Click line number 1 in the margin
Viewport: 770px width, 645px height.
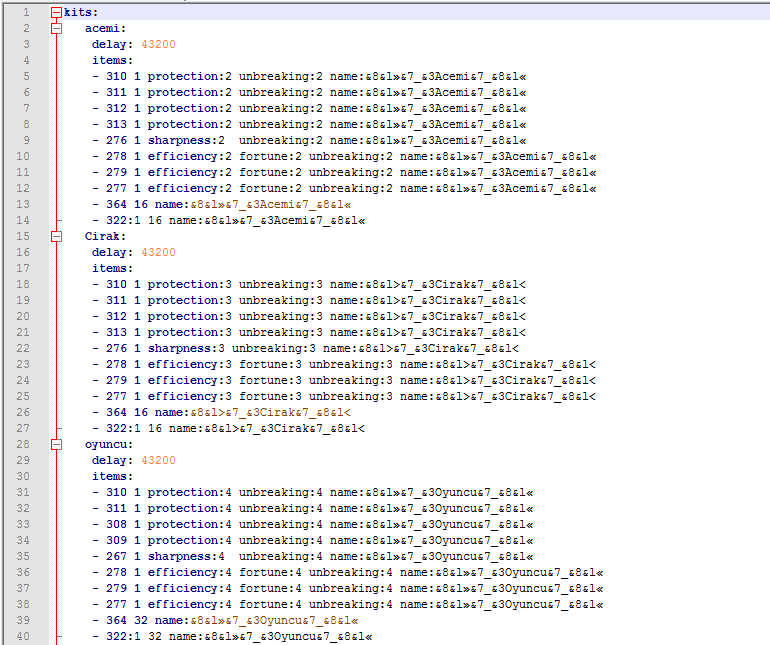26,12
